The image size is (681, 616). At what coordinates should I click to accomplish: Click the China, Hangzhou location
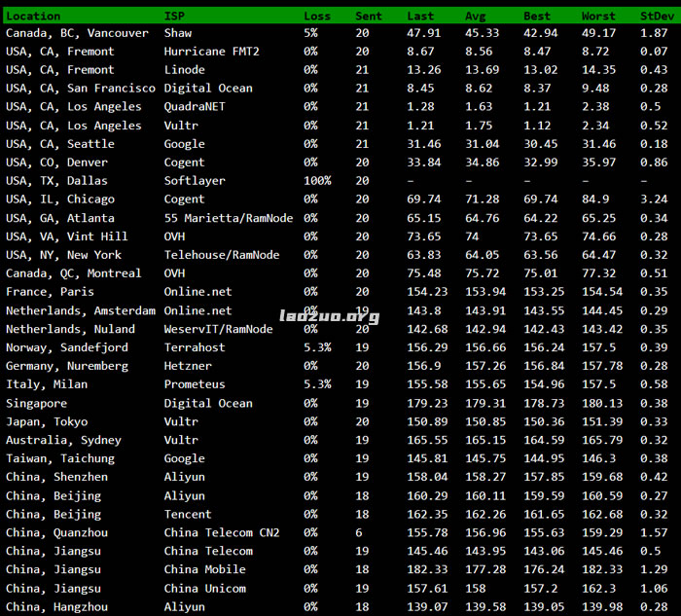[56, 607]
